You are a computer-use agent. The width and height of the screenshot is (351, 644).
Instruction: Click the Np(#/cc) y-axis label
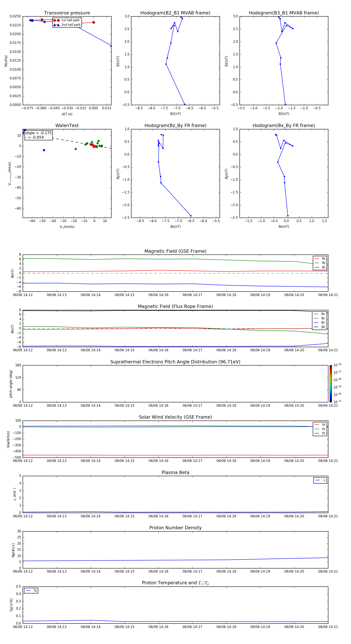13,550
